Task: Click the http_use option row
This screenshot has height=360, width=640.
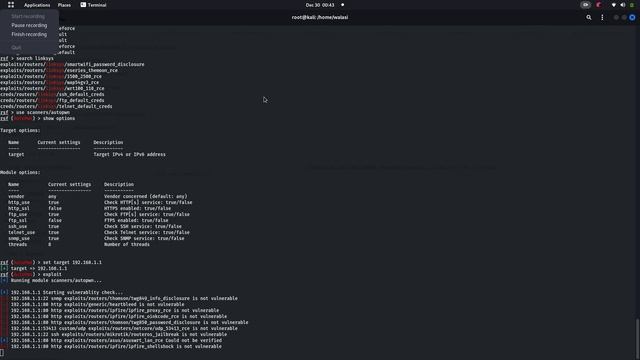Action: [100, 202]
